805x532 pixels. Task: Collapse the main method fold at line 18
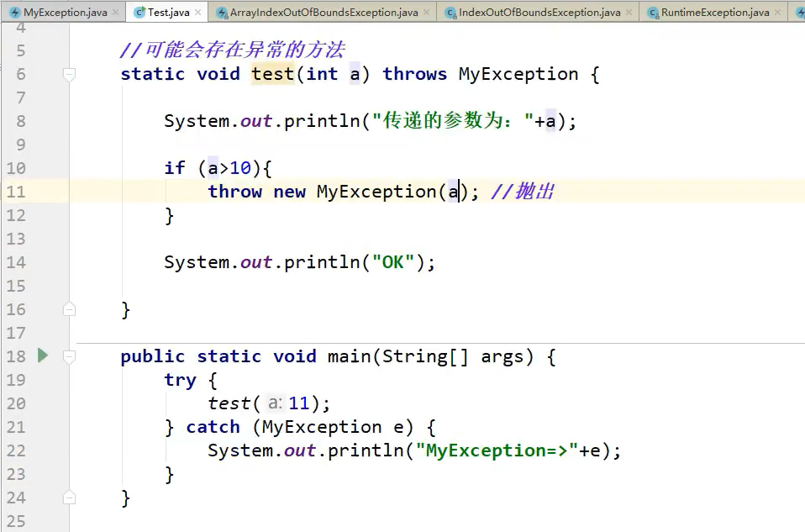[69, 356]
